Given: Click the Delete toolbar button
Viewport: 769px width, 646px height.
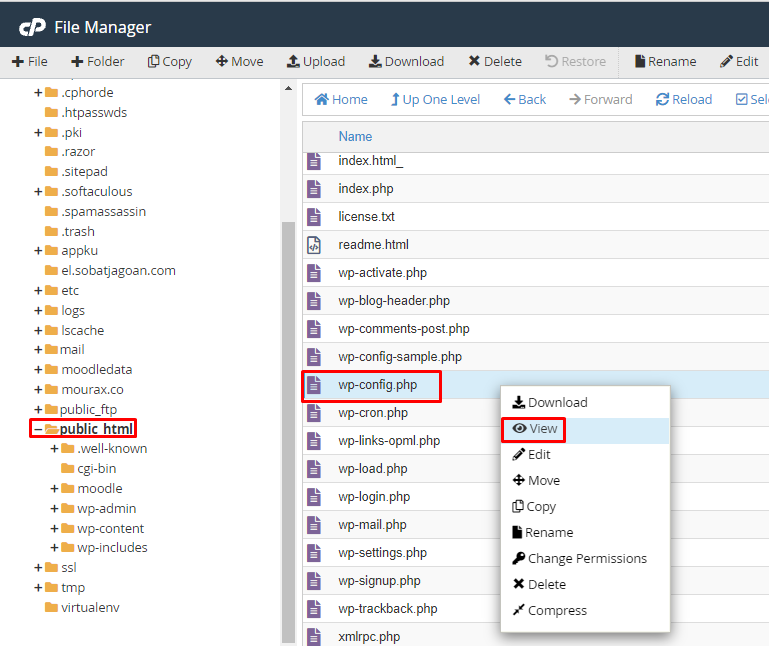Looking at the screenshot, I should pos(495,62).
